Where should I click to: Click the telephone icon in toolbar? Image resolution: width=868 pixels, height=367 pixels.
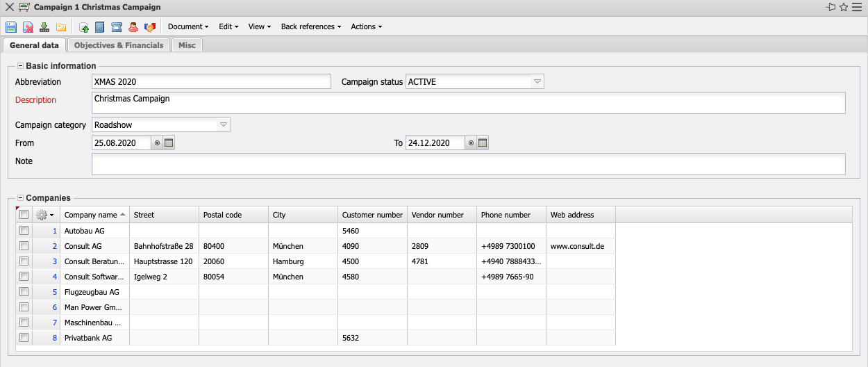pos(117,27)
